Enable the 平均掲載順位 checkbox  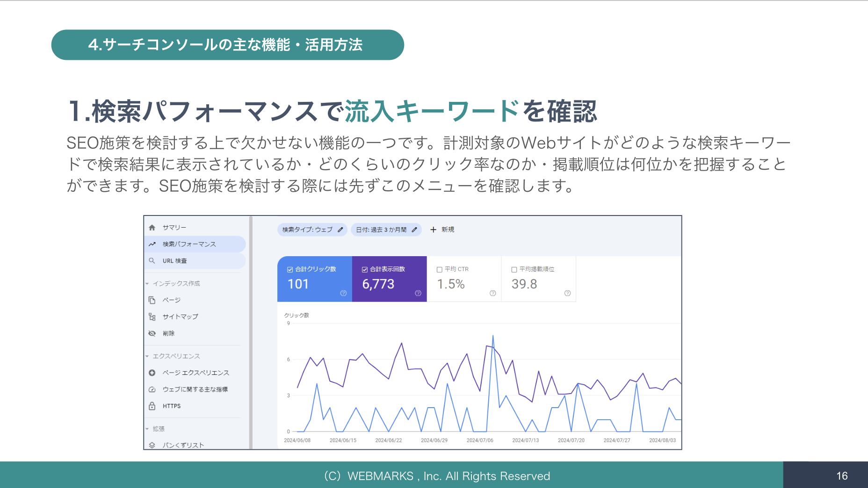pos(514,270)
